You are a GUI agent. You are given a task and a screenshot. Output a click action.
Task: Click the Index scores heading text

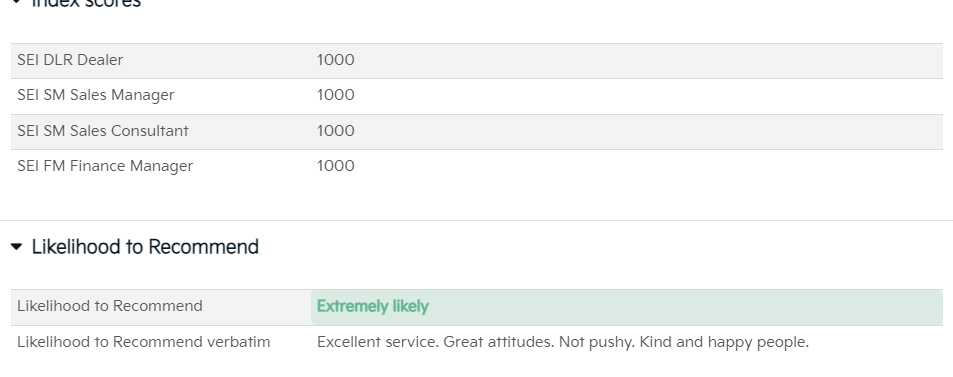pyautogui.click(x=86, y=3)
